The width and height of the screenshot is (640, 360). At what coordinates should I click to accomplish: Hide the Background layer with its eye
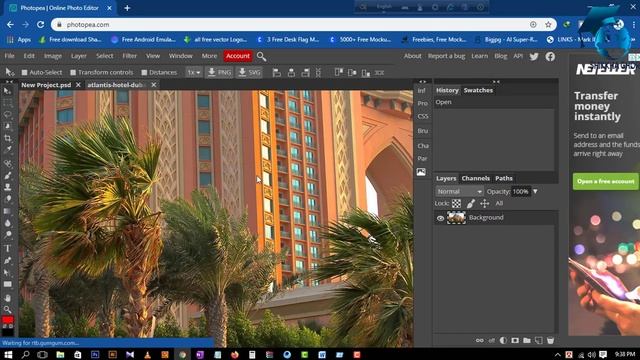[x=440, y=218]
